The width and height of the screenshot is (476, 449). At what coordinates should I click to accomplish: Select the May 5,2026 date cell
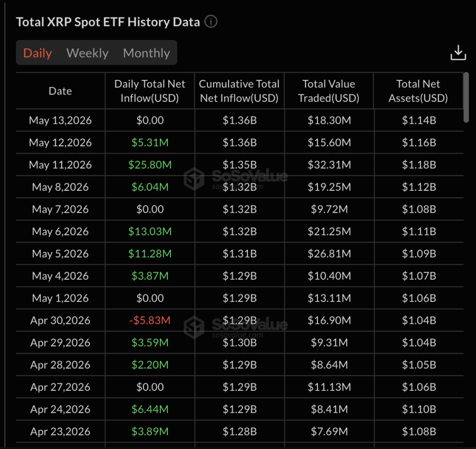[x=60, y=254]
